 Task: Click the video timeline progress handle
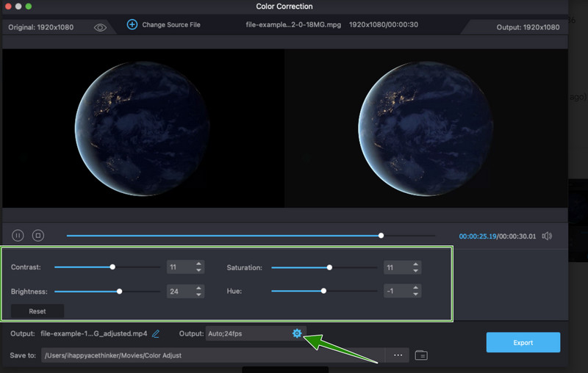point(381,236)
